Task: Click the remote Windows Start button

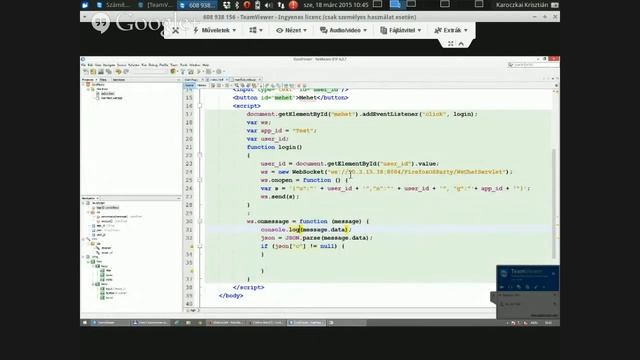Action: 85,322
